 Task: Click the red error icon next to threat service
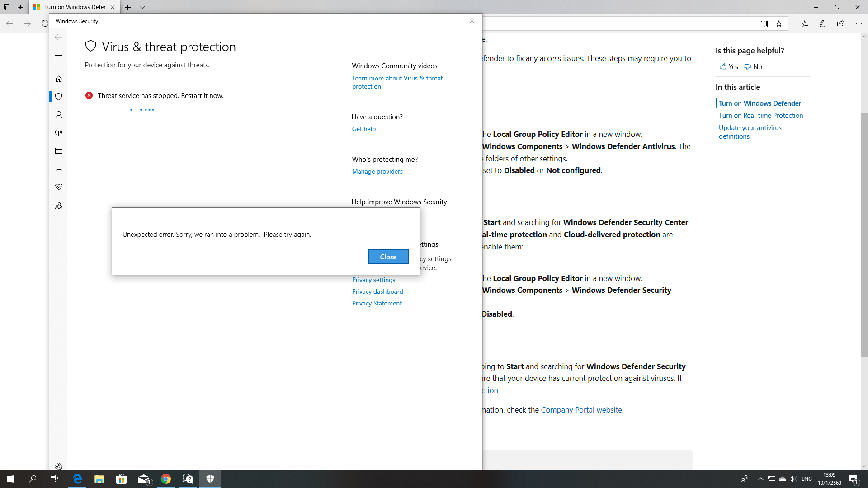click(x=89, y=95)
